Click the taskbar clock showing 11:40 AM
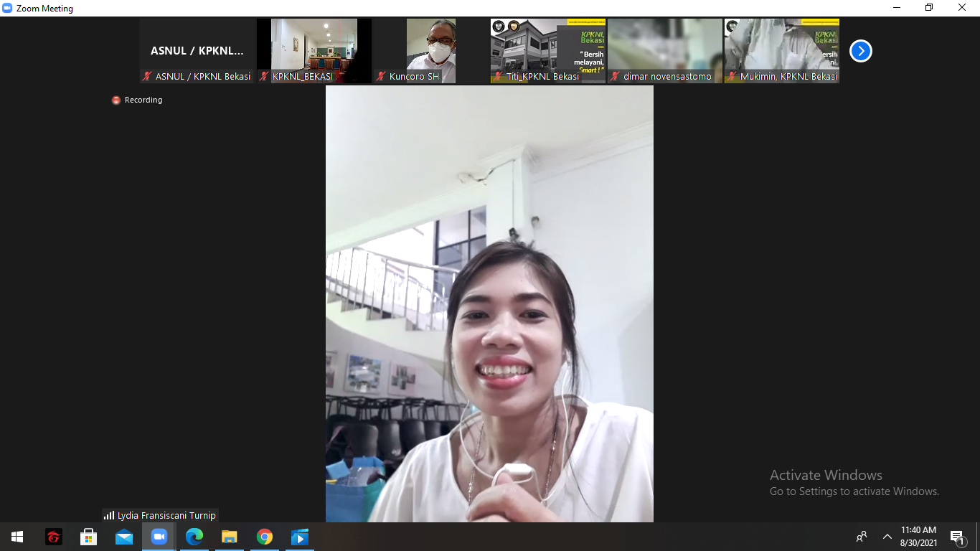Viewport: 980px width, 551px height. click(918, 537)
